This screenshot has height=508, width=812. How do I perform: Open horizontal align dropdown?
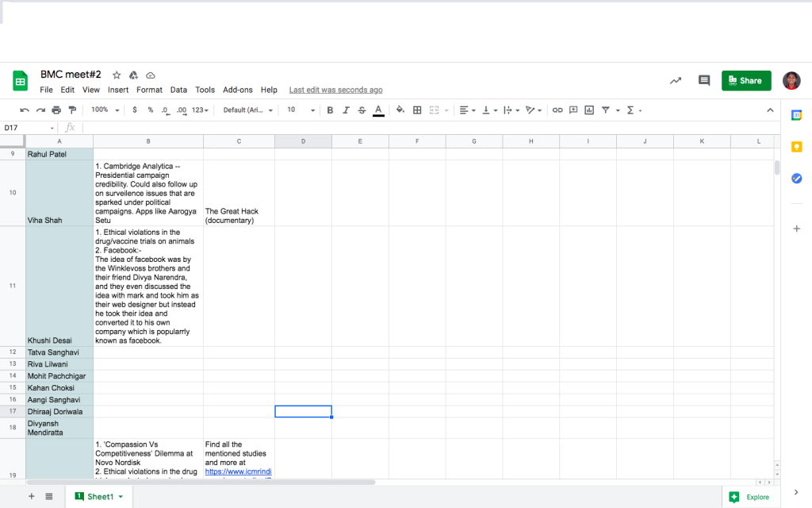[x=467, y=110]
